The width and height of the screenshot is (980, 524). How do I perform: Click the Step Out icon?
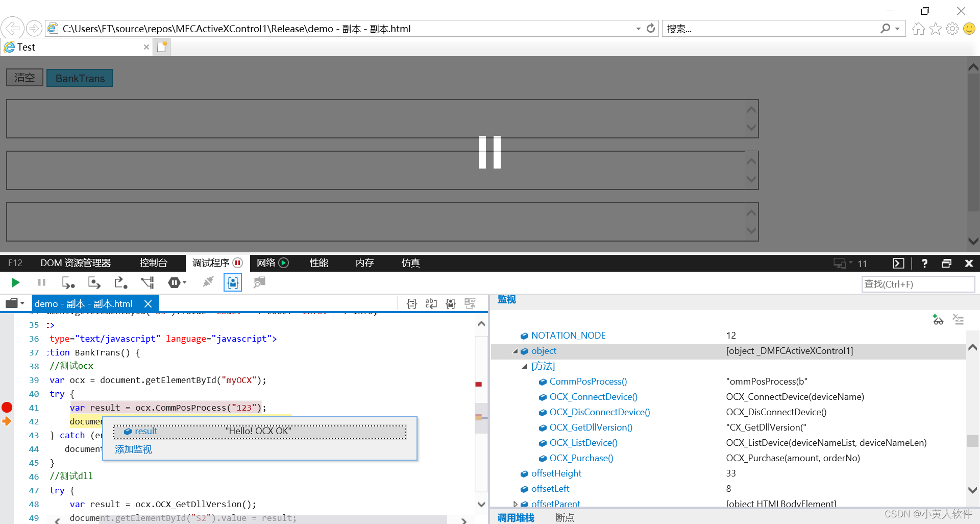click(x=120, y=282)
